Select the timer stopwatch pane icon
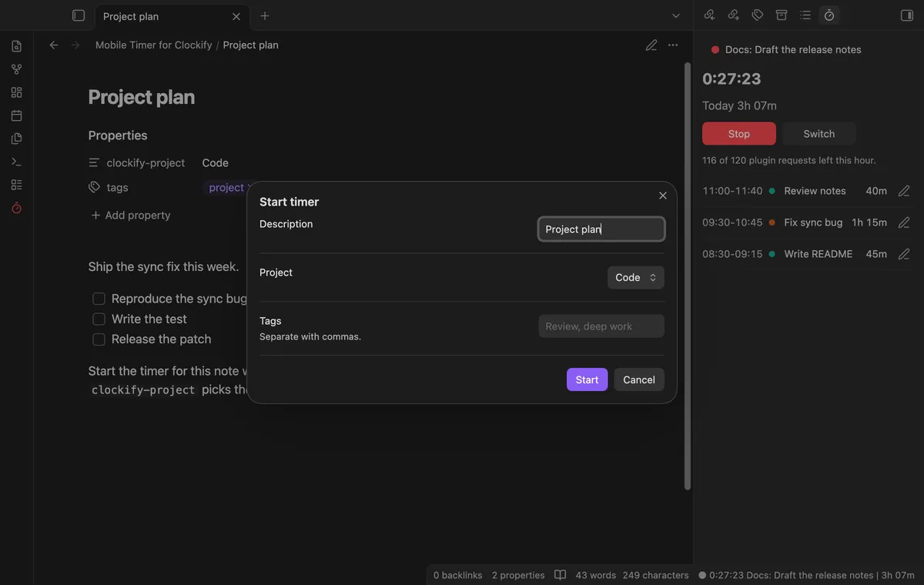The width and height of the screenshot is (924, 585). click(x=829, y=15)
